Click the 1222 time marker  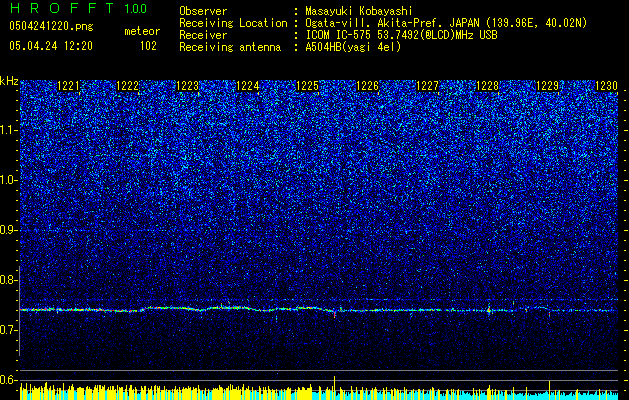(128, 86)
